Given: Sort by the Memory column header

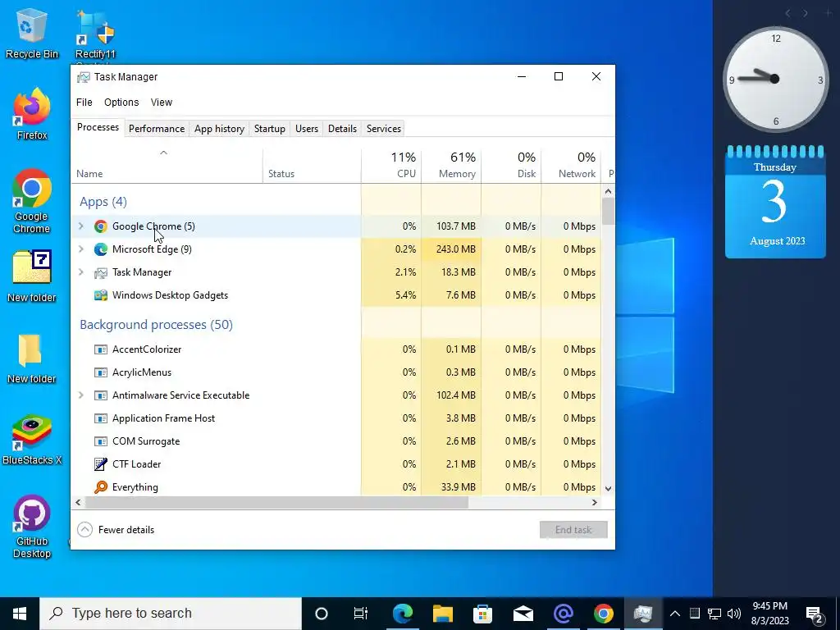Looking at the screenshot, I should pyautogui.click(x=452, y=166).
